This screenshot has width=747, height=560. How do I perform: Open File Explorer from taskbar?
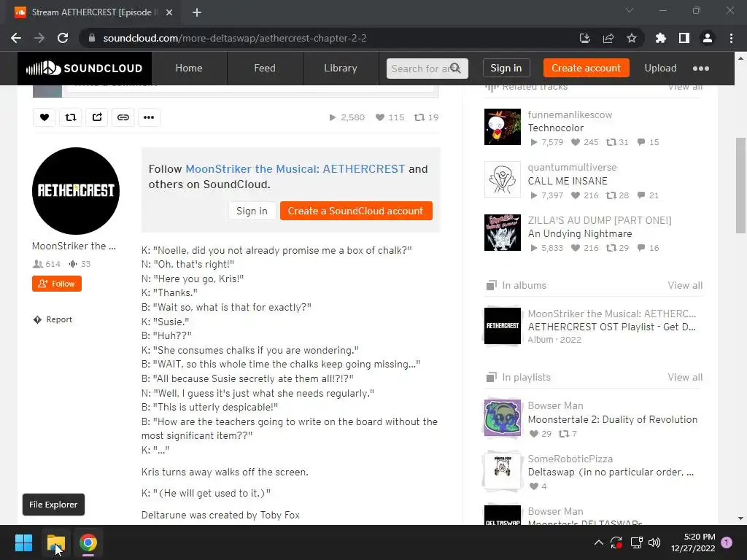tap(56, 542)
